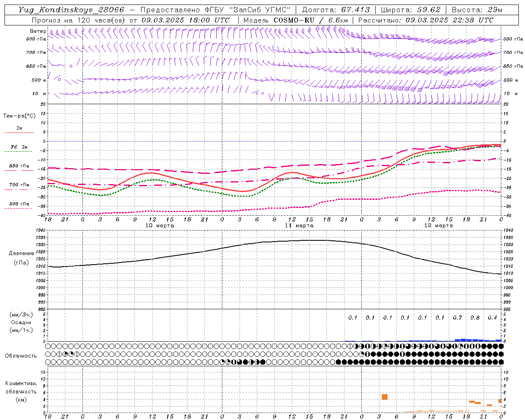525x420 pixels.
Task: Select the latitude value Широта: 59.62
Action: pos(411,10)
